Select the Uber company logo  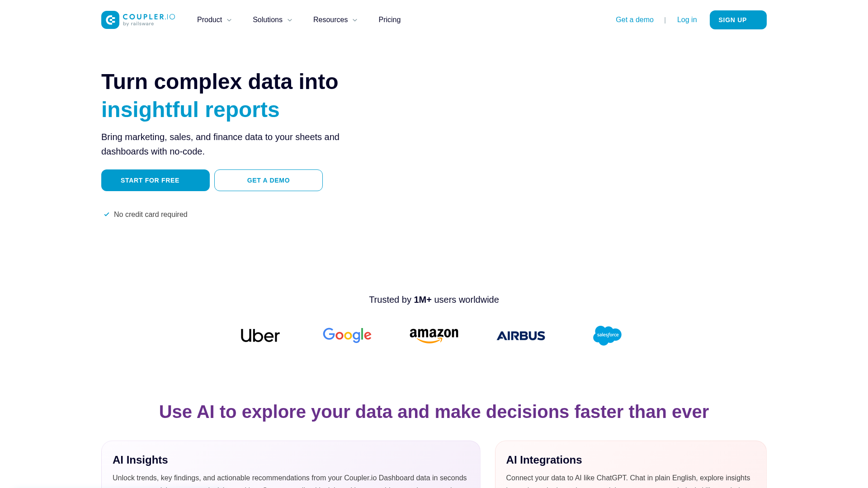pyautogui.click(x=260, y=335)
